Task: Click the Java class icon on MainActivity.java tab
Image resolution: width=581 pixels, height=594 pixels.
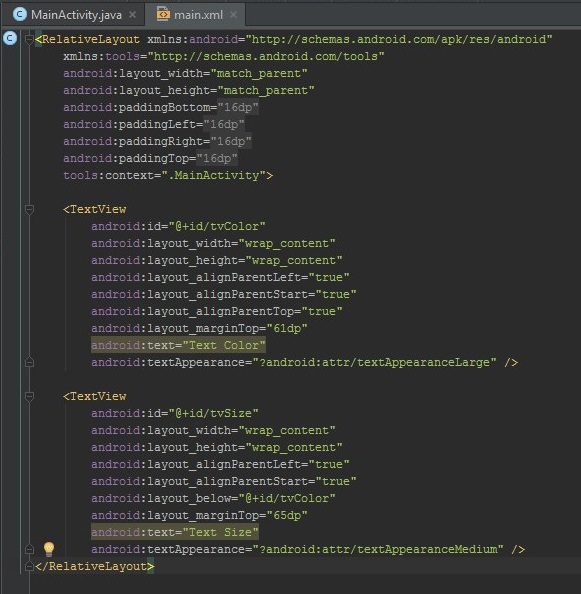Action: point(19,15)
